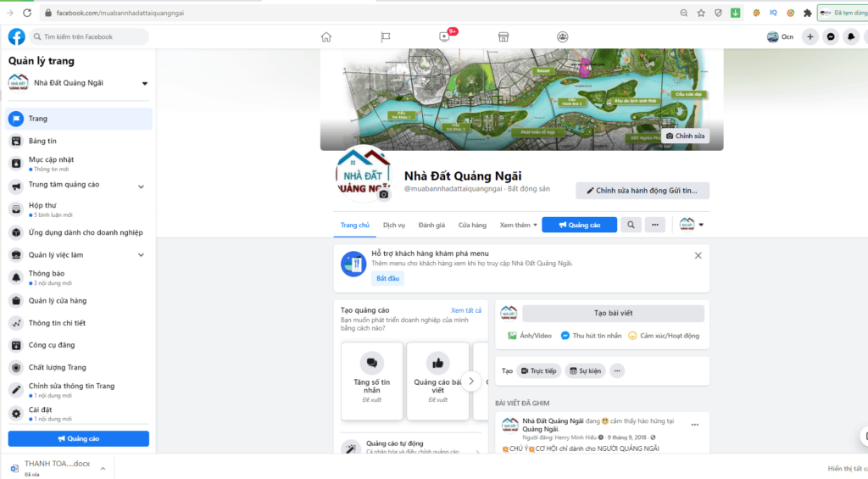The height and width of the screenshot is (479, 868).
Task: Select the Quảng cáo bài viết ad card
Action: coord(438,381)
